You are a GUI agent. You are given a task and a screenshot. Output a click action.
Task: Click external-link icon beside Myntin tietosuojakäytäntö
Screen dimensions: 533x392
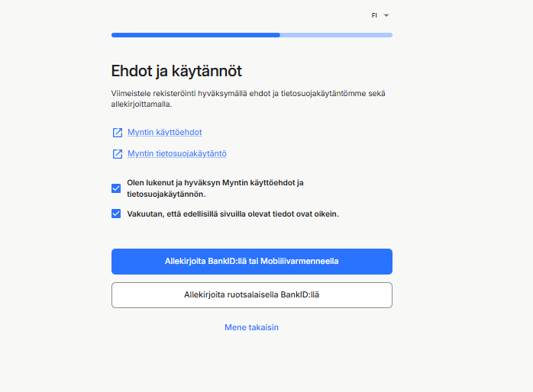pos(118,154)
